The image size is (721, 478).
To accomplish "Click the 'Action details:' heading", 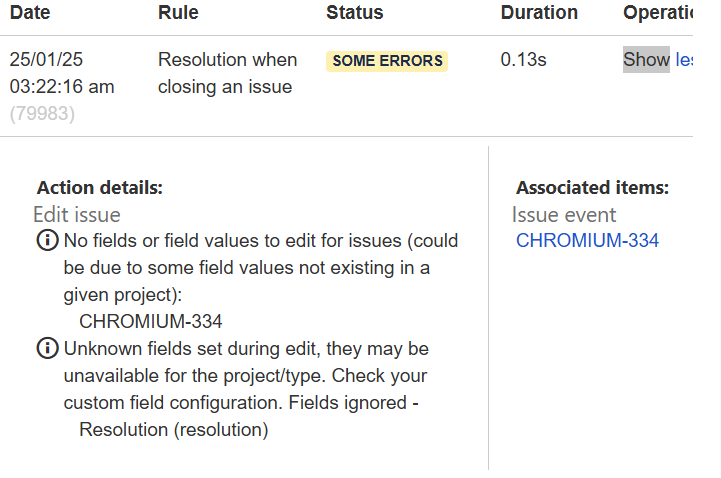I will click(x=99, y=188).
